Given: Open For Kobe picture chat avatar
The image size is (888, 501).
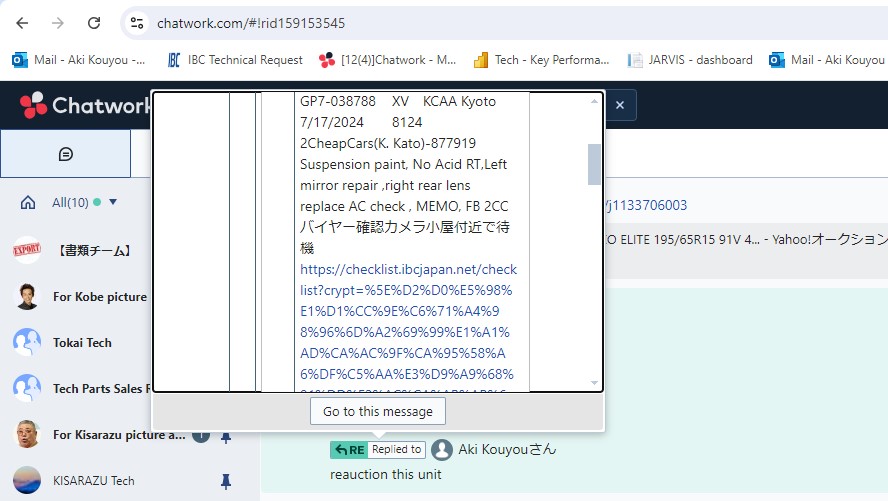Looking at the screenshot, I should (x=27, y=297).
